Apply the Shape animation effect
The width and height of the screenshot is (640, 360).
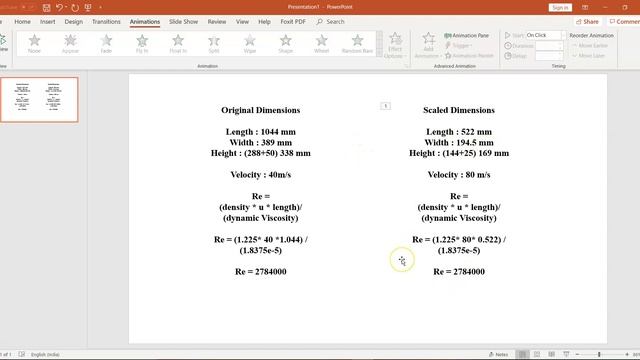[286, 44]
